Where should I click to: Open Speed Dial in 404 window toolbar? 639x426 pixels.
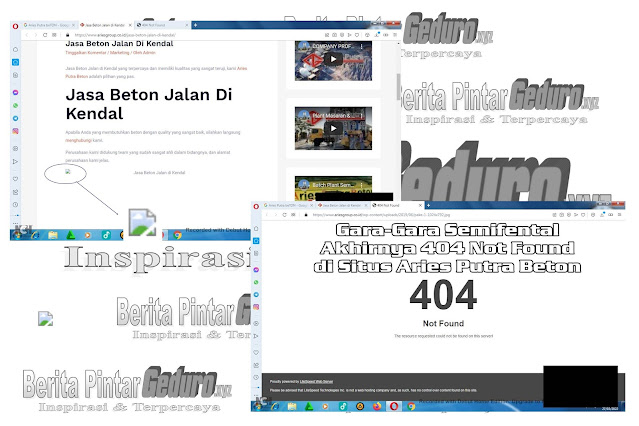(x=293, y=215)
